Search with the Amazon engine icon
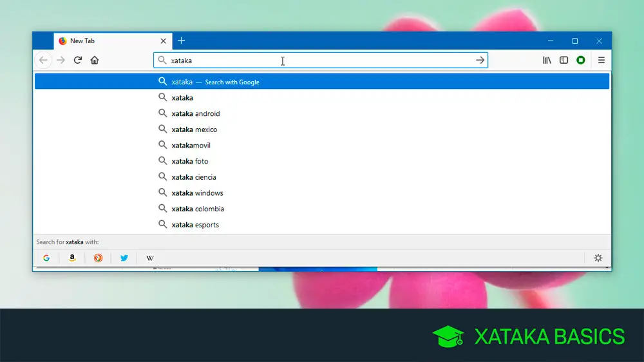This screenshot has height=362, width=644. [x=72, y=258]
